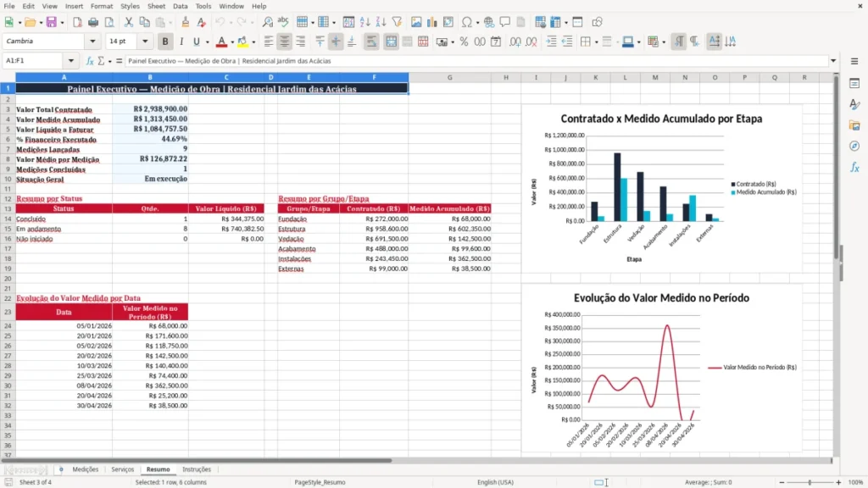Select row 13 header
This screenshot has width=868, height=488.
pos(8,208)
